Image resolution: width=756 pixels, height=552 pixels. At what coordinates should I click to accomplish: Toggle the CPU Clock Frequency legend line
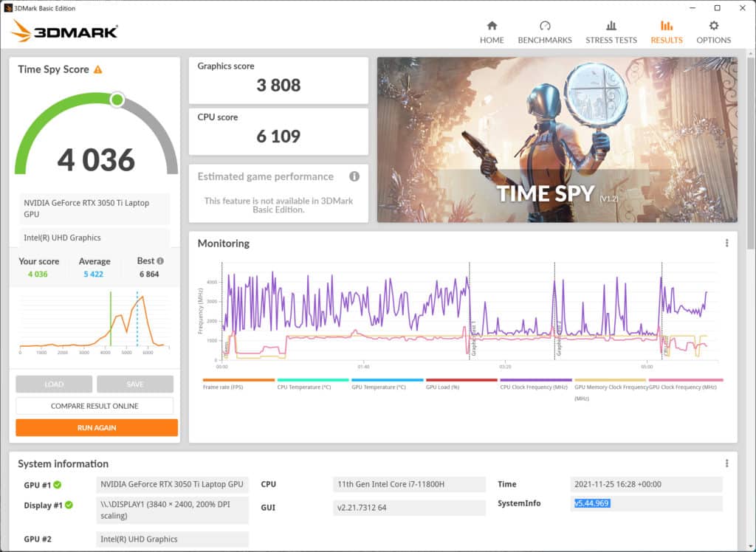click(x=535, y=384)
